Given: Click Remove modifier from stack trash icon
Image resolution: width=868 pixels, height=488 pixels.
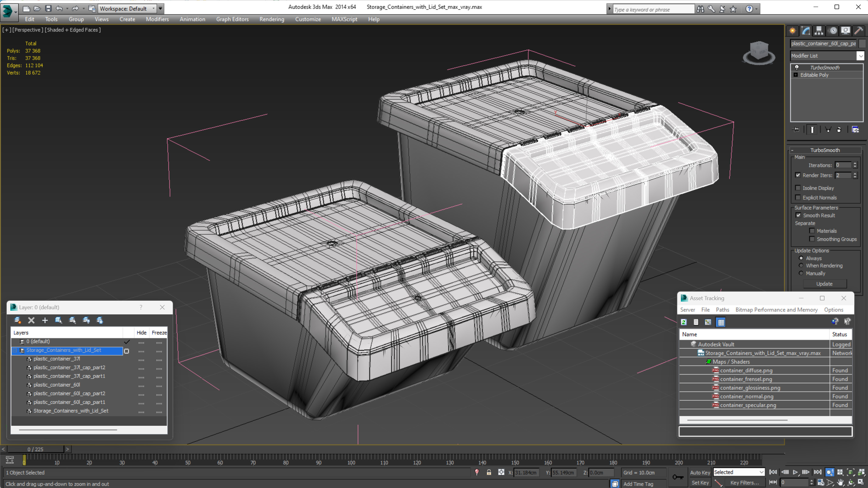Looking at the screenshot, I should pyautogui.click(x=839, y=129).
